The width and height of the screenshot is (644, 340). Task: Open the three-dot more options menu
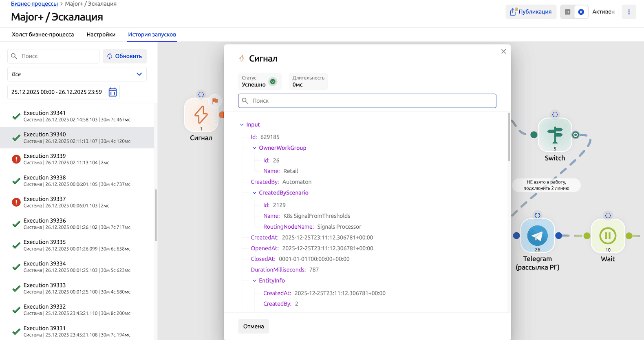(629, 12)
